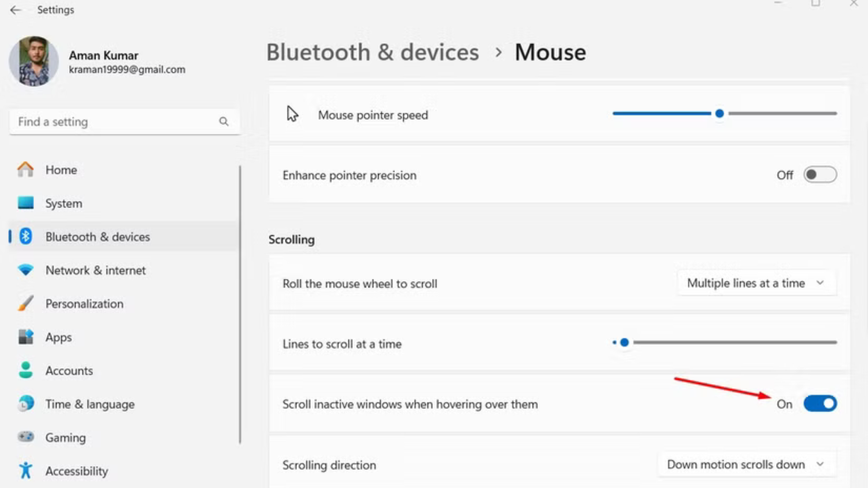Image resolution: width=868 pixels, height=488 pixels.
Task: Adjust the Mouse pointer speed slider
Action: click(x=720, y=114)
